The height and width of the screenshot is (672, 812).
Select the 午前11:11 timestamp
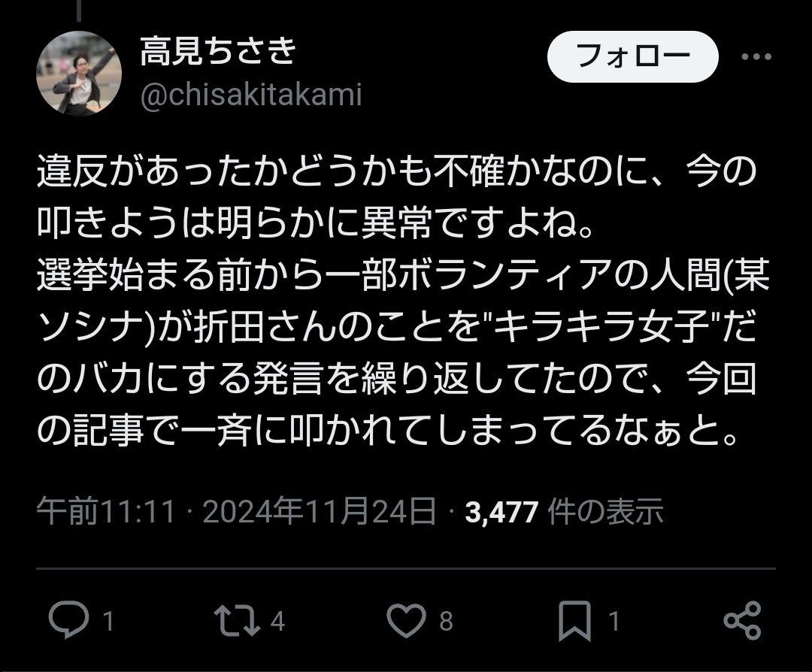click(106, 511)
